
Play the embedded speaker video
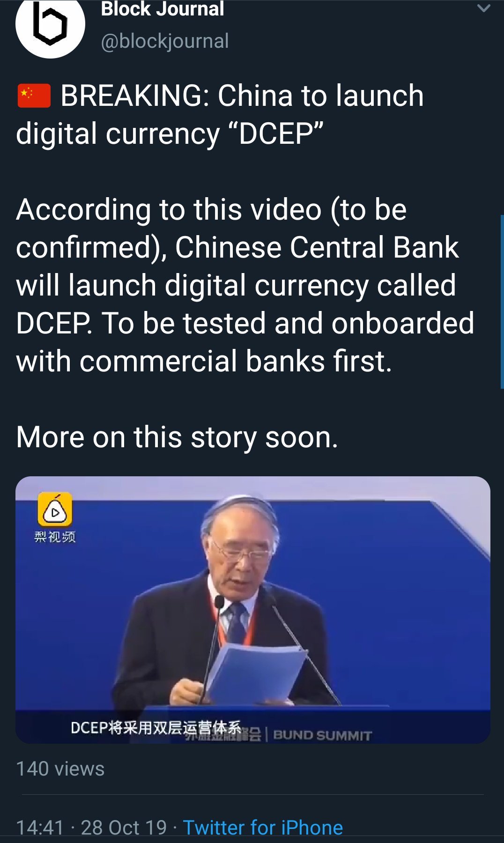pyautogui.click(x=253, y=610)
